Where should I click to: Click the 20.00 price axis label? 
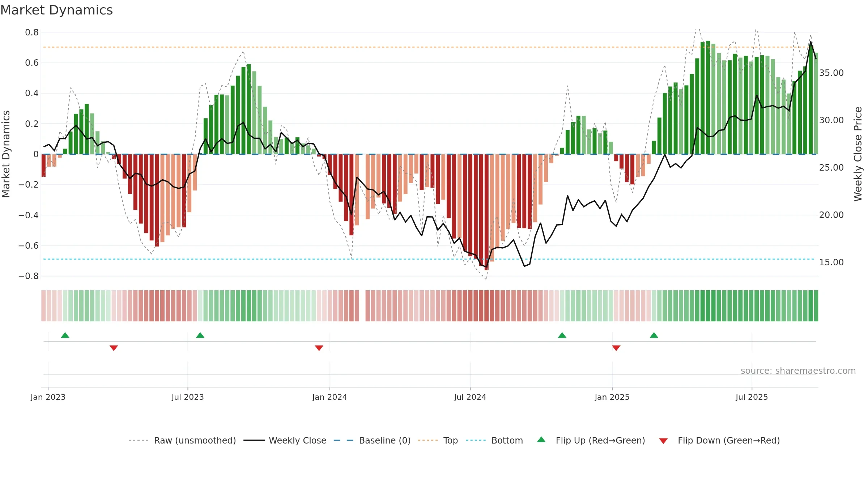(x=831, y=215)
